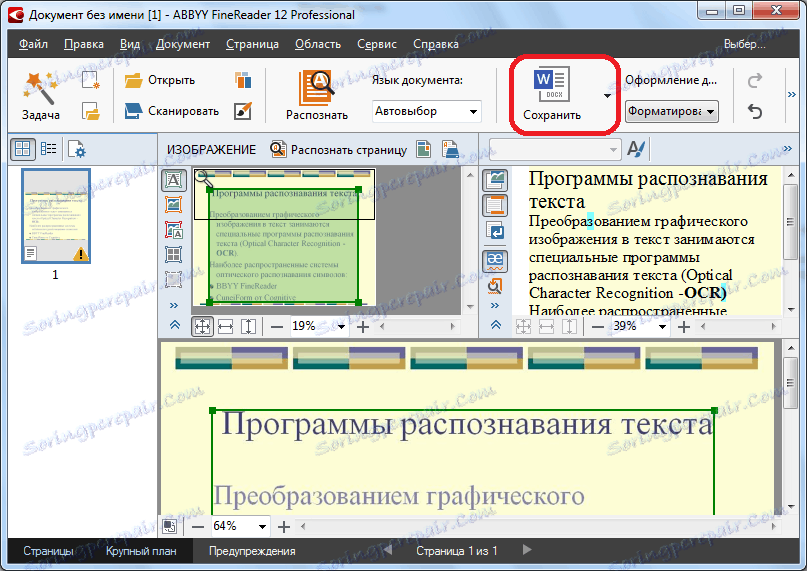Click the Выбер... quick search field

(x=744, y=44)
